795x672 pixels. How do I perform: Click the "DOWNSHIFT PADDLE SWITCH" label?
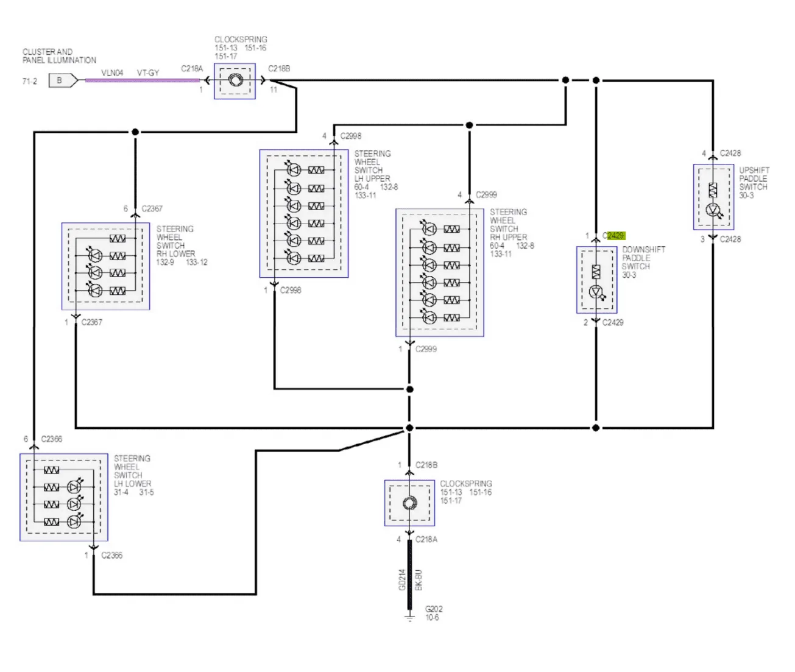click(643, 258)
